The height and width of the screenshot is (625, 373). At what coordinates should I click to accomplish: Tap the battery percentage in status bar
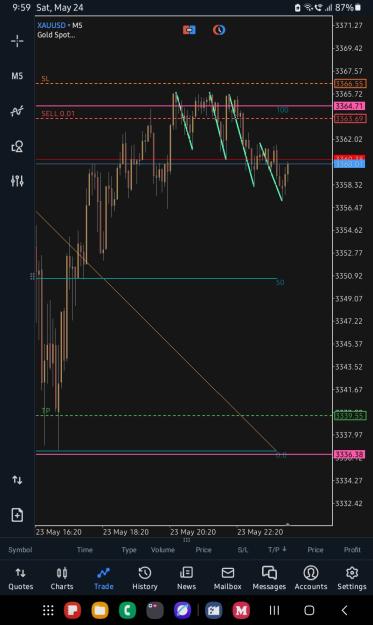click(344, 8)
